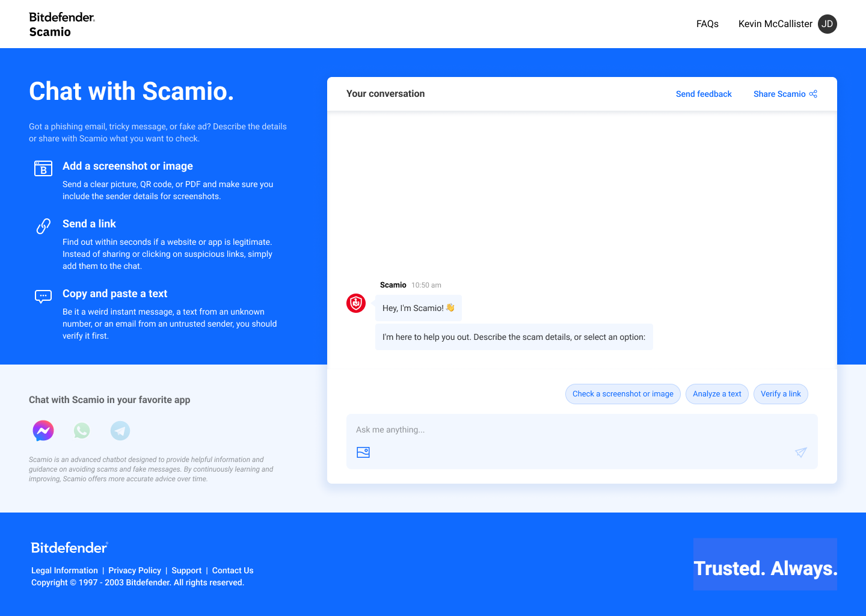Open the FAQs menu item

[x=707, y=24]
